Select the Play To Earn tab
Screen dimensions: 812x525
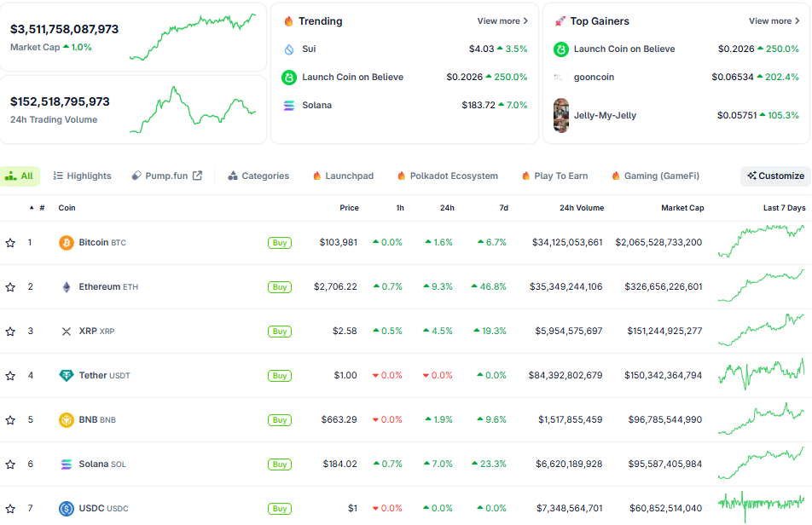[555, 176]
